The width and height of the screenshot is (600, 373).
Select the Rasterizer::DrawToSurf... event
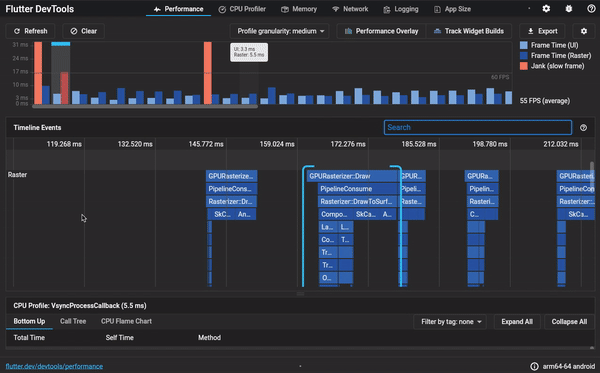(x=357, y=201)
